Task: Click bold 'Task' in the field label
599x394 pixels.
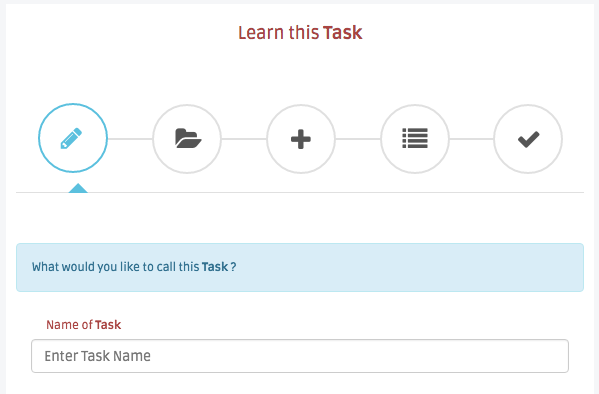Action: pos(108,325)
